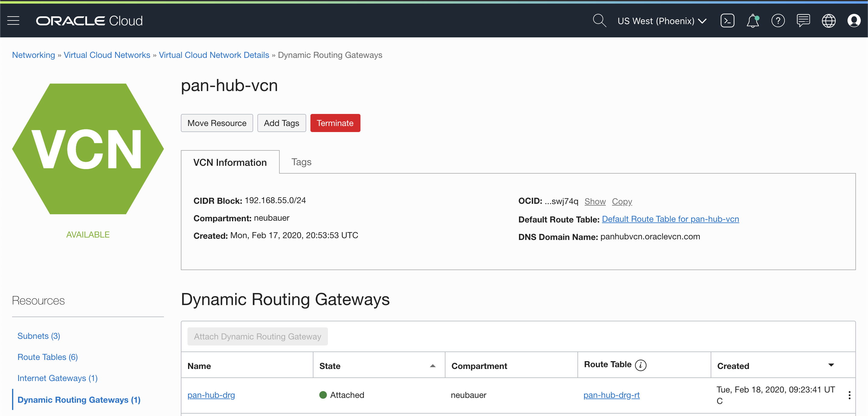Open the hamburger navigation menu

(13, 21)
